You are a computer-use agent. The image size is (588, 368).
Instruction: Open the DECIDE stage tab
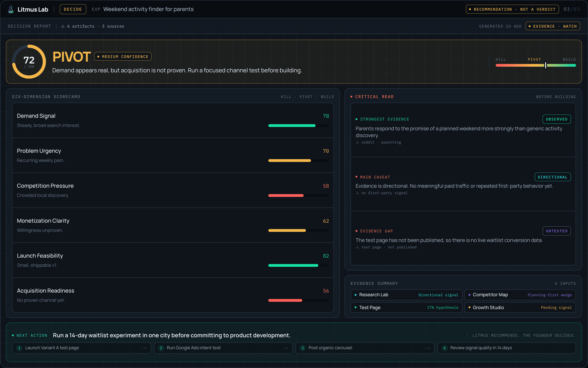(73, 9)
